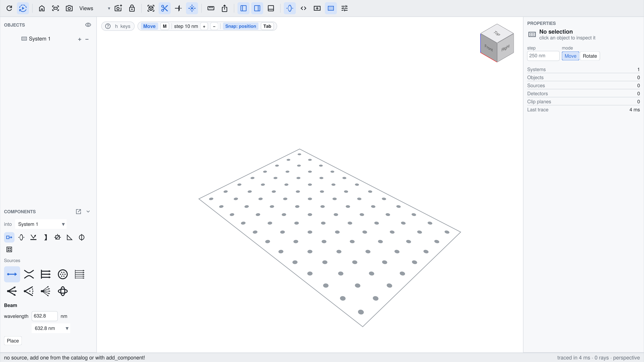The height and width of the screenshot is (362, 644).
Task: Select the lens component icon in Components
Action: (x=21, y=237)
